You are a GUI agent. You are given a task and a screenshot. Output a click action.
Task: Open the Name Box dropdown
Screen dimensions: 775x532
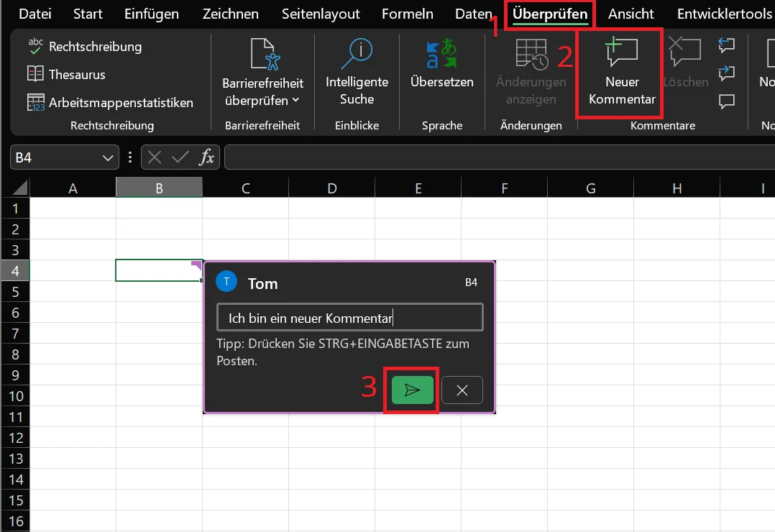click(109, 157)
